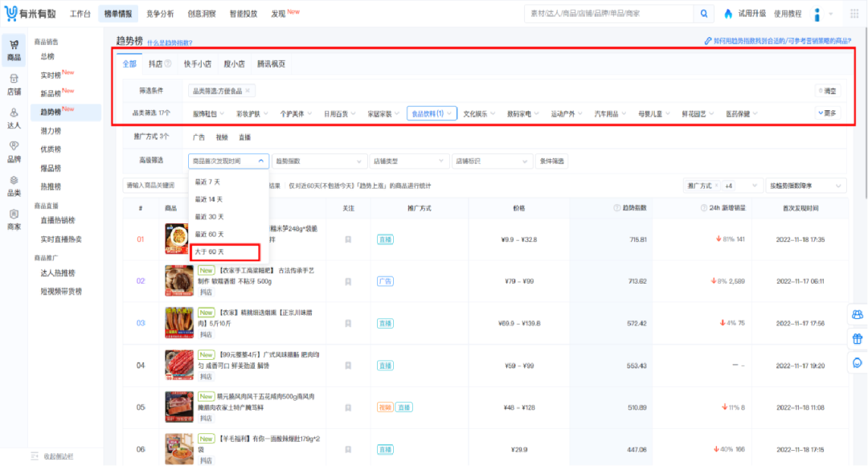
Task: Bookmark the first ranked product row
Action: pyautogui.click(x=348, y=239)
